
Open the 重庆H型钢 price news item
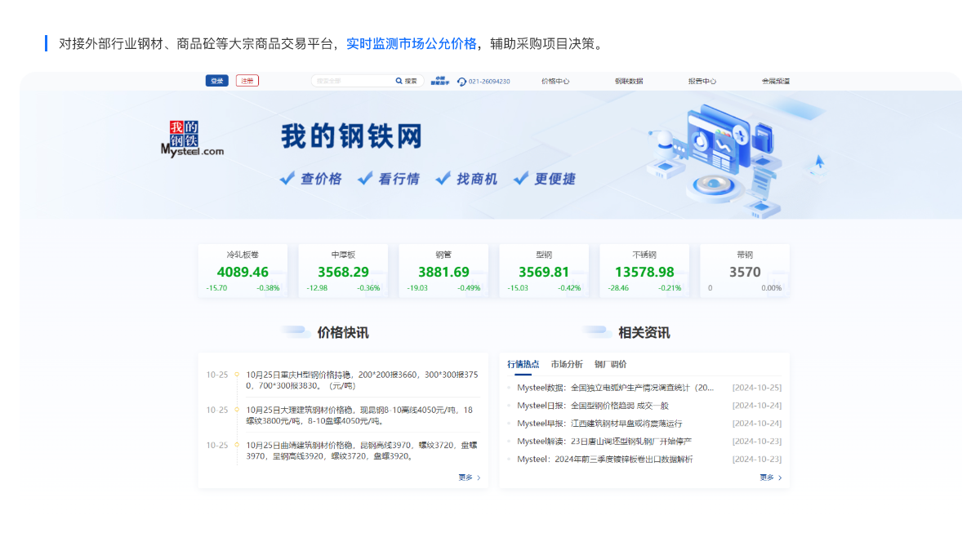362,380
